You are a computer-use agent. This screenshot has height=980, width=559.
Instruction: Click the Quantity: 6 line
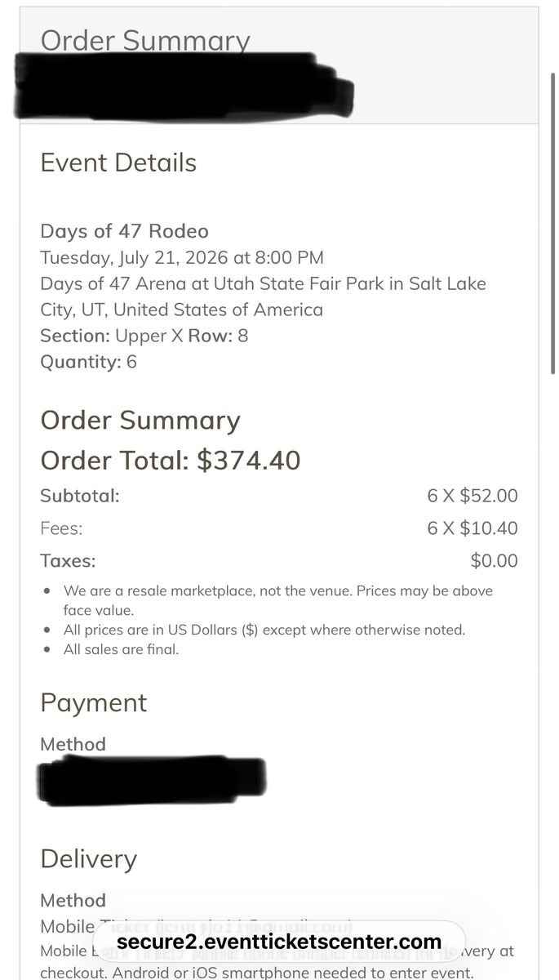click(88, 362)
